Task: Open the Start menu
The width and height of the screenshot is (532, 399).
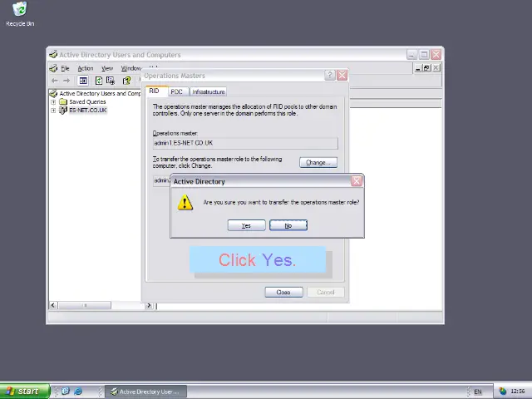Action: tap(24, 392)
